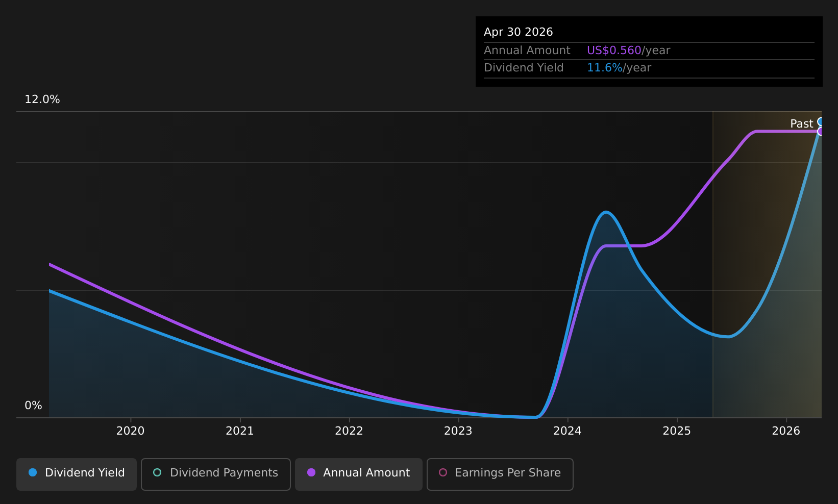Click the 2026 x-axis label

click(x=786, y=431)
